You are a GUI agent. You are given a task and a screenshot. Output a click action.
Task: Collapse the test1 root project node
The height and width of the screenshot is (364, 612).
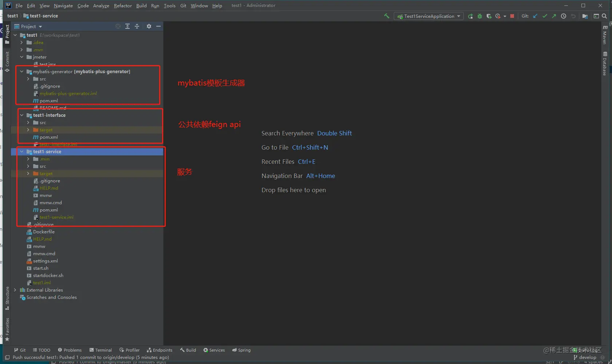[15, 35]
